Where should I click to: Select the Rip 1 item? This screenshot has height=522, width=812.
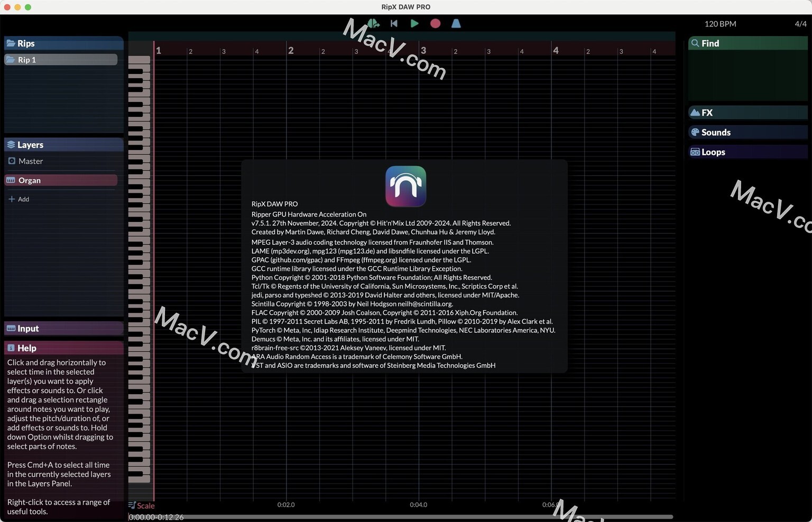61,60
